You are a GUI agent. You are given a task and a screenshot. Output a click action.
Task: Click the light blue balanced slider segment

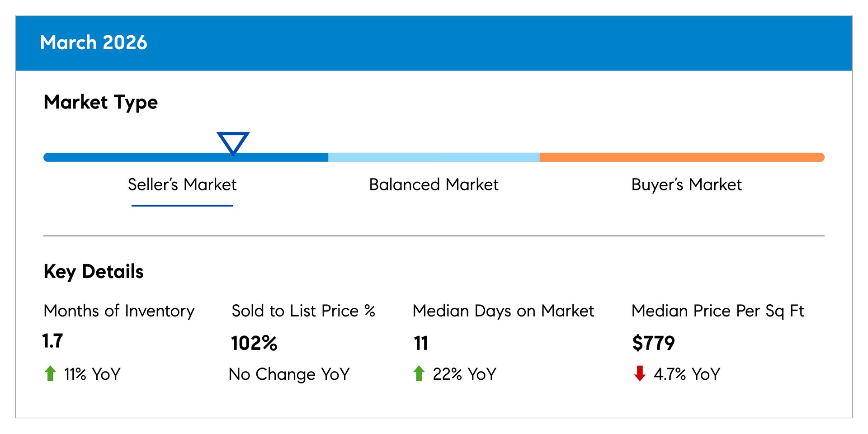point(434,157)
